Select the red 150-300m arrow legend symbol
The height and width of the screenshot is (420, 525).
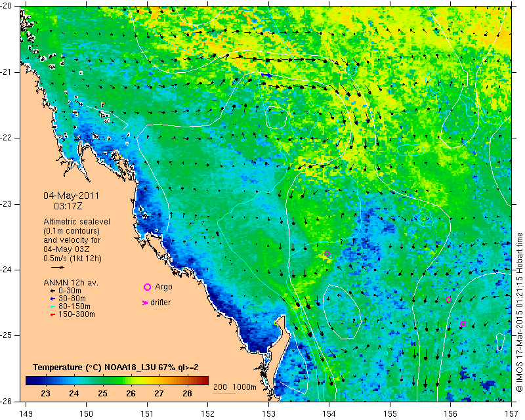coord(52,314)
